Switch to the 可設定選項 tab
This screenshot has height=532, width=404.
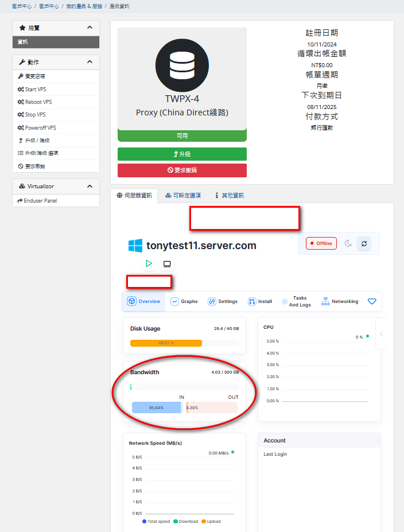point(183,195)
